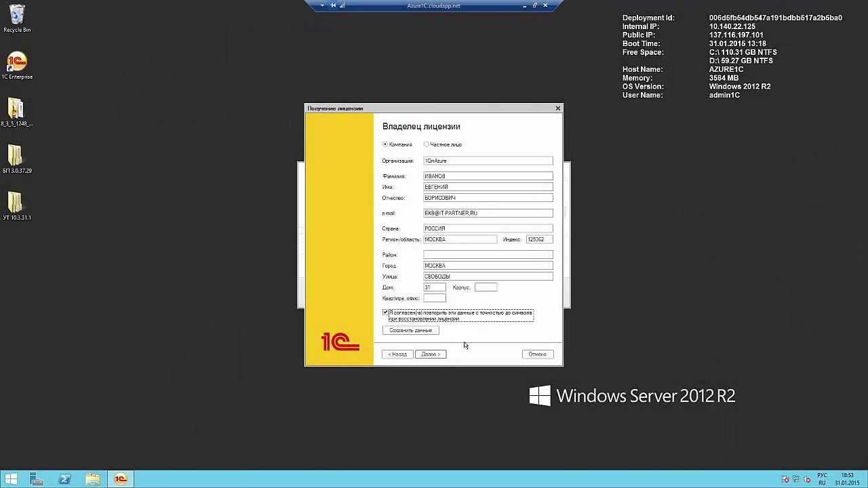Click the Индекс postal code field
The image size is (868, 488).
[x=540, y=239]
